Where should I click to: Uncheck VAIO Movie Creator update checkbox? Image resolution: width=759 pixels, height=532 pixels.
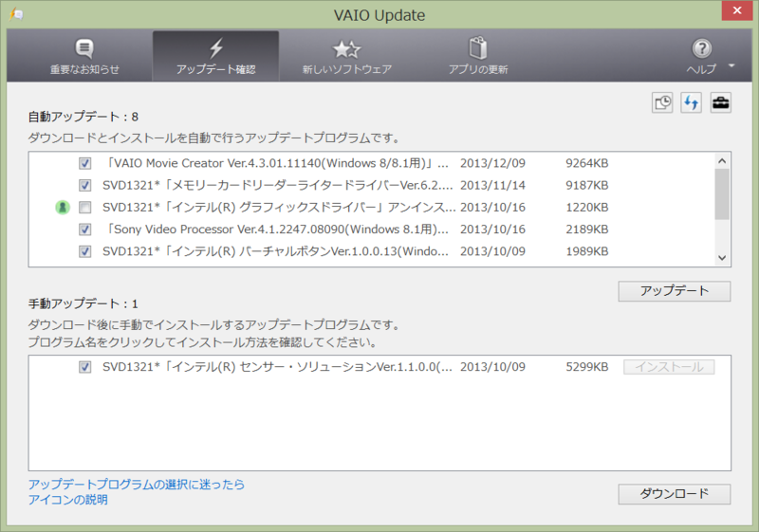coord(85,163)
